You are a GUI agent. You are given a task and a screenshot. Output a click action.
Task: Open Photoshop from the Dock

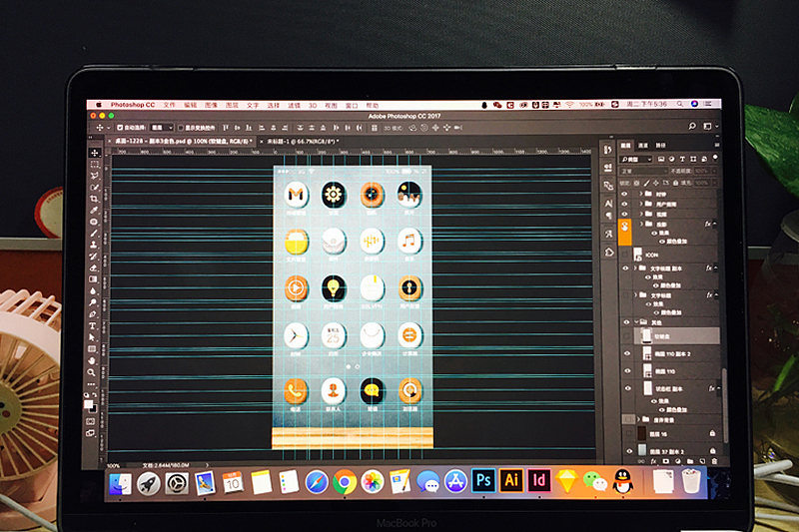pyautogui.click(x=483, y=480)
